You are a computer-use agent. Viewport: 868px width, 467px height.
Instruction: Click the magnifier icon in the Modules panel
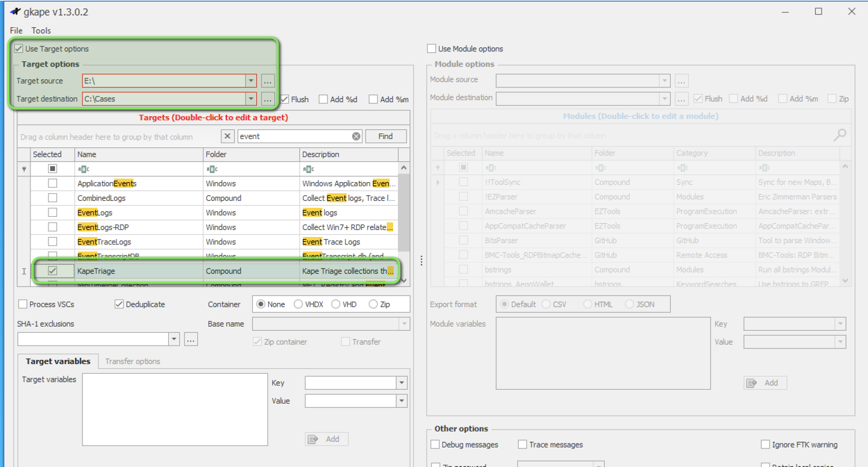click(x=840, y=135)
